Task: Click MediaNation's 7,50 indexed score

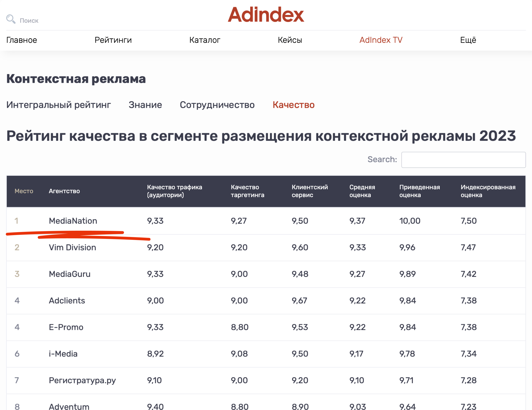Action: (469, 221)
